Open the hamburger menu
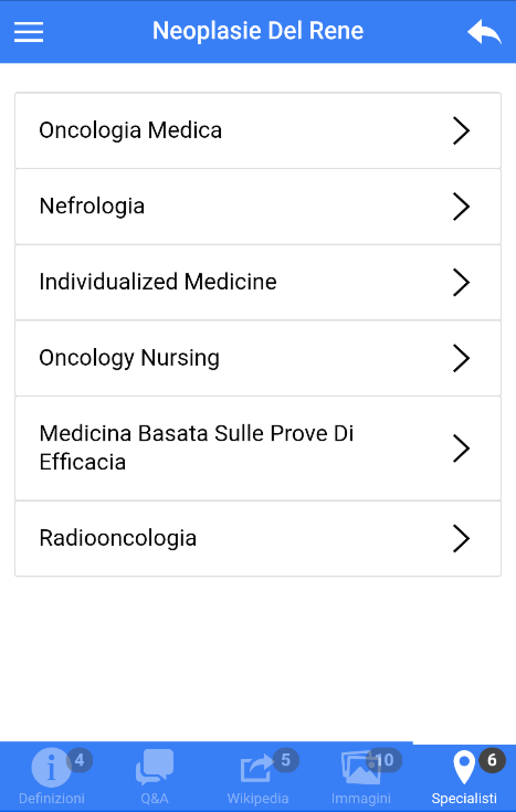This screenshot has width=516, height=812. (29, 31)
